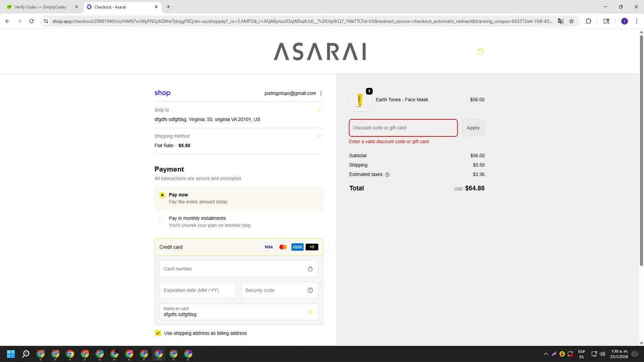Focus the Expiration date field
Viewport: 644px width, 362px height.
[198, 290]
